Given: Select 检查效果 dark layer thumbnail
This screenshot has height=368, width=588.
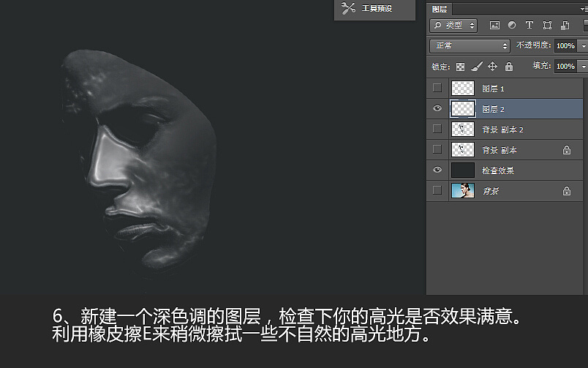Looking at the screenshot, I should pyautogui.click(x=463, y=170).
